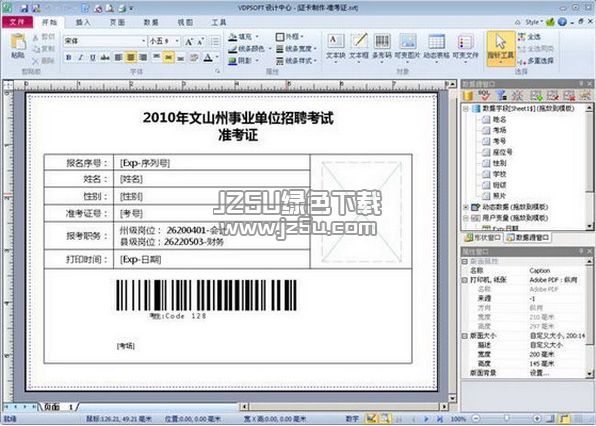596x426 pixels.
Task: Click 设置... for 版面背景 property
Action: (539, 373)
